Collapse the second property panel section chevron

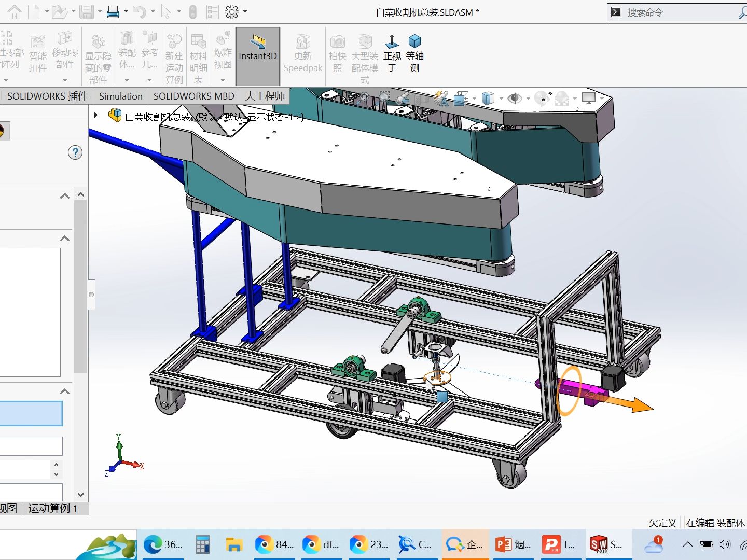[x=65, y=239]
